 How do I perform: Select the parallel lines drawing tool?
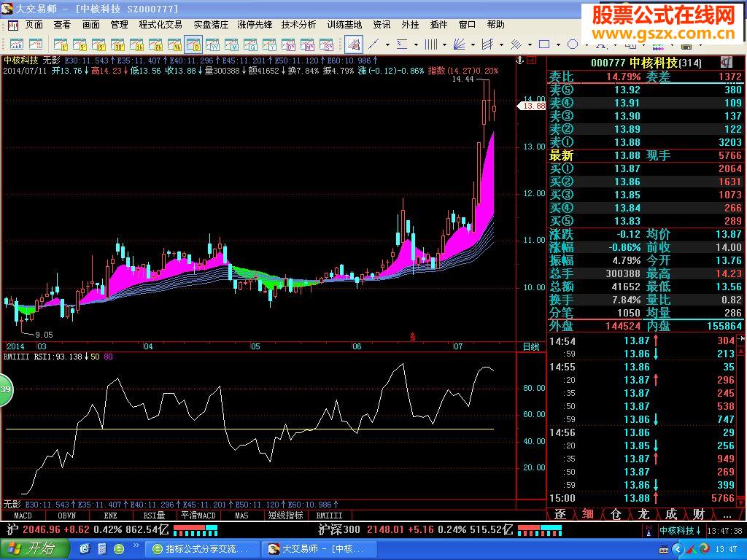click(x=516, y=44)
